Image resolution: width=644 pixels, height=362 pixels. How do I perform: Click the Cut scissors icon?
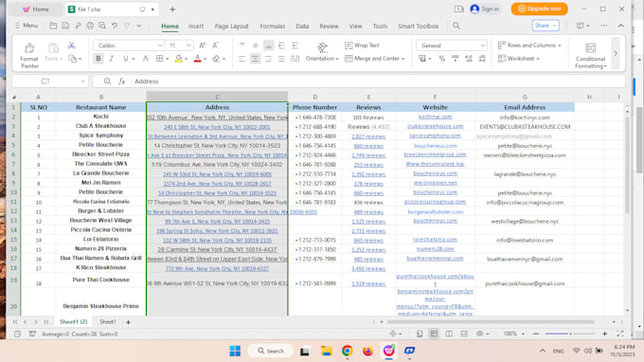pyautogui.click(x=72, y=45)
